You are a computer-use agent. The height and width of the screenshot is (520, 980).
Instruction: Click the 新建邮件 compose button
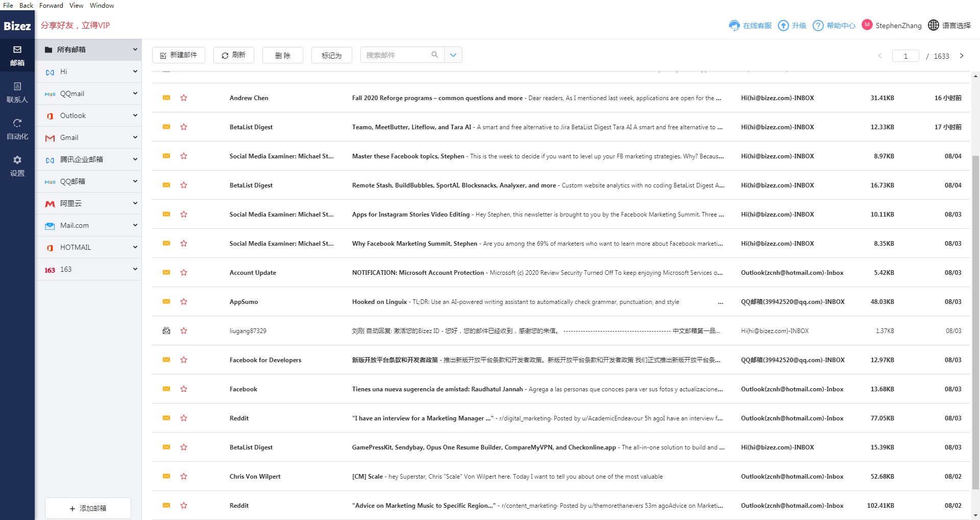[179, 55]
